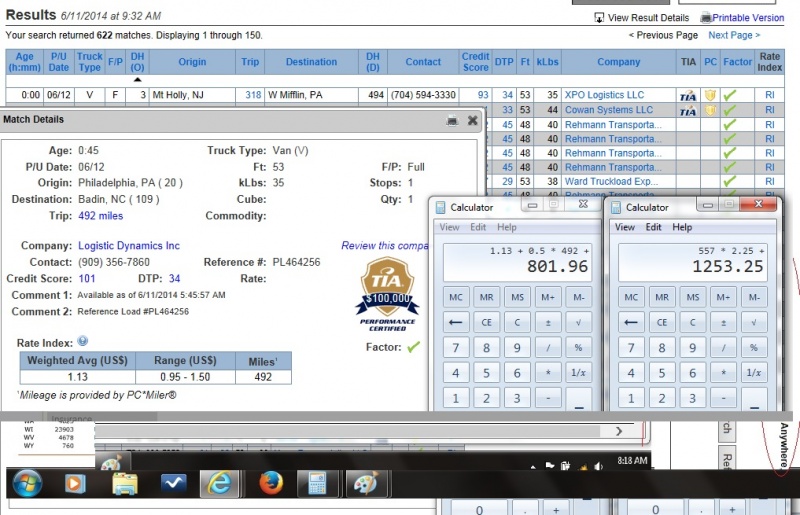Image resolution: width=800 pixels, height=515 pixels.
Task: Open the Windows Start button
Action: pos(27,483)
